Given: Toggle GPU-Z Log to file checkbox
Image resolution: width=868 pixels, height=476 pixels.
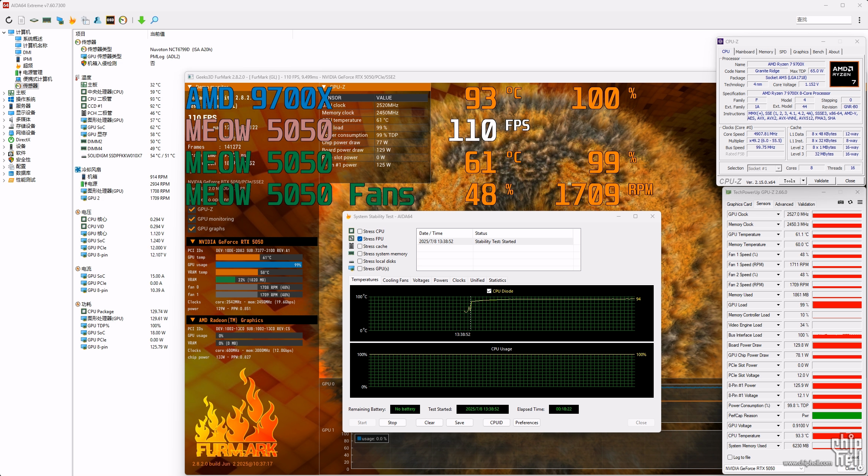Looking at the screenshot, I should (730, 457).
